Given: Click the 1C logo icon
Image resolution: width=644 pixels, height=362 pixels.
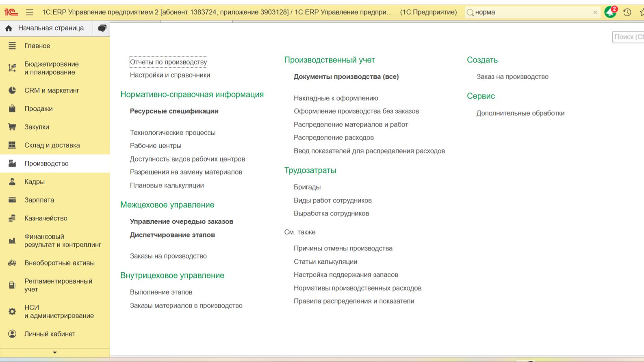Looking at the screenshot, I should click(x=11, y=12).
